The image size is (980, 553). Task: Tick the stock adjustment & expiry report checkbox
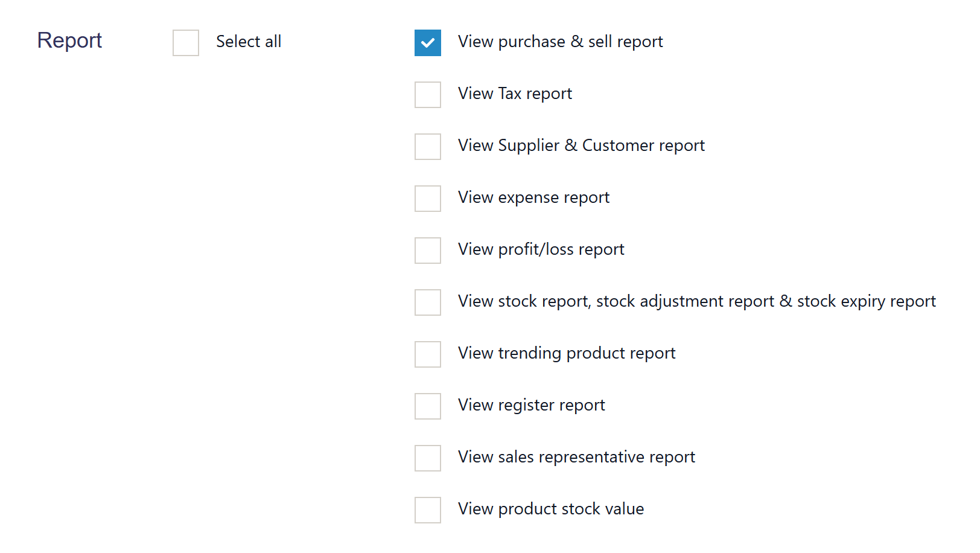pos(428,302)
